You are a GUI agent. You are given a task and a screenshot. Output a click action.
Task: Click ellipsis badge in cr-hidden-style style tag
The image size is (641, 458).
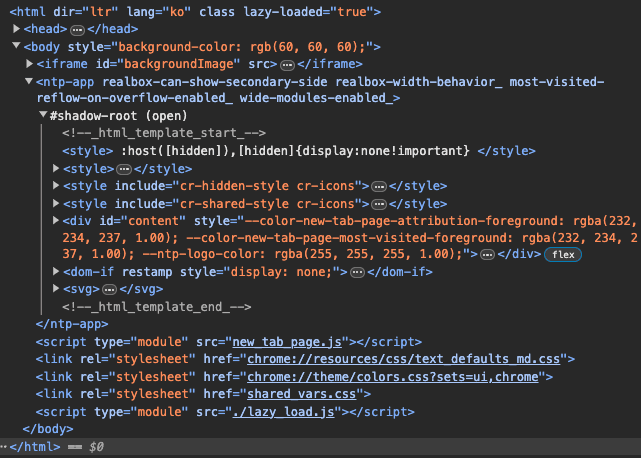378,186
